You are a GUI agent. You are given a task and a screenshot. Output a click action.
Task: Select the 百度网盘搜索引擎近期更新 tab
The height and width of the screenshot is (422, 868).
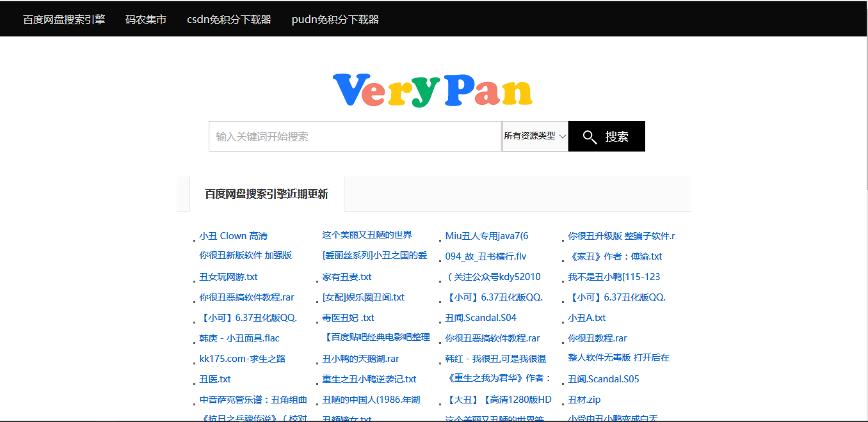tap(267, 194)
